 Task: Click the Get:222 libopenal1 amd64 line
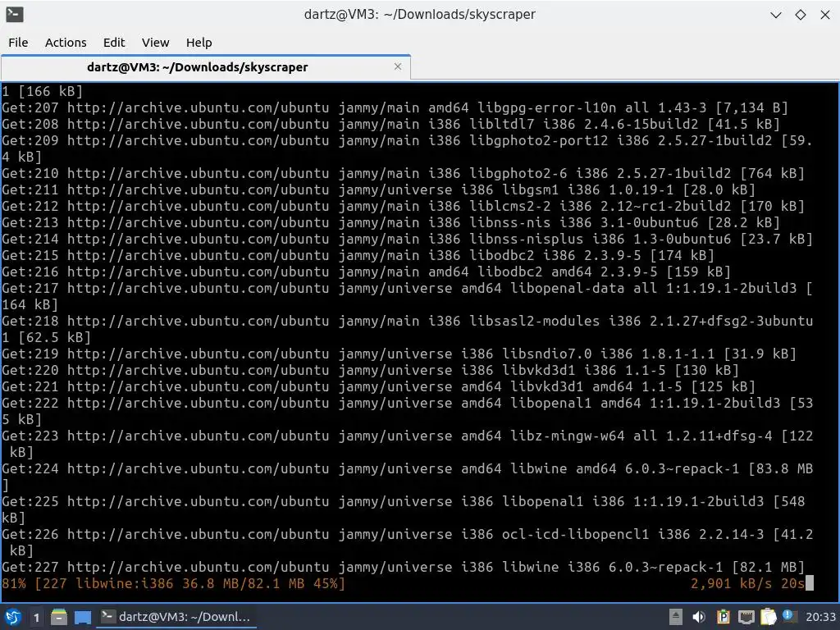[x=408, y=411]
